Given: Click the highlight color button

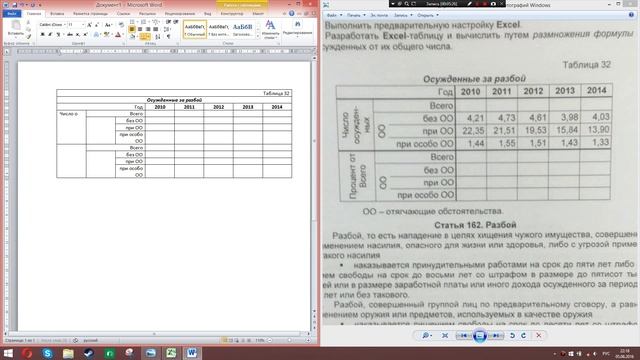Looking at the screenshot, I should [106, 34].
